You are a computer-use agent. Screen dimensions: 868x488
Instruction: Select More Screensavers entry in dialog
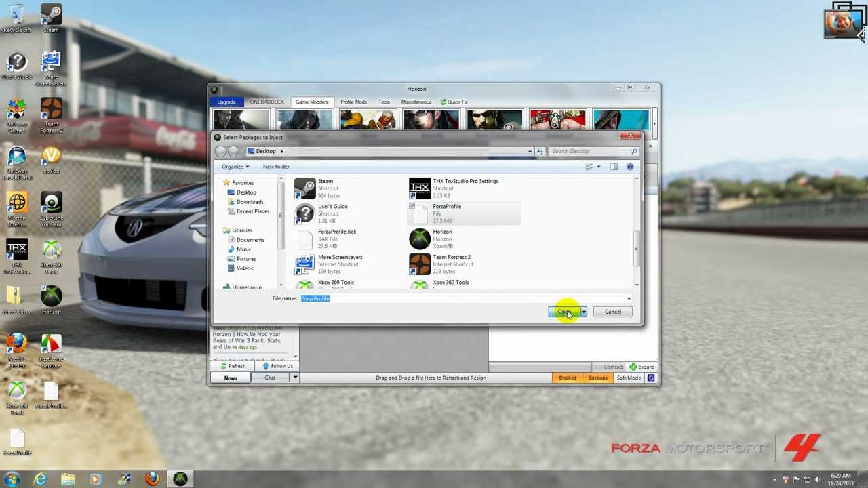click(x=349, y=264)
